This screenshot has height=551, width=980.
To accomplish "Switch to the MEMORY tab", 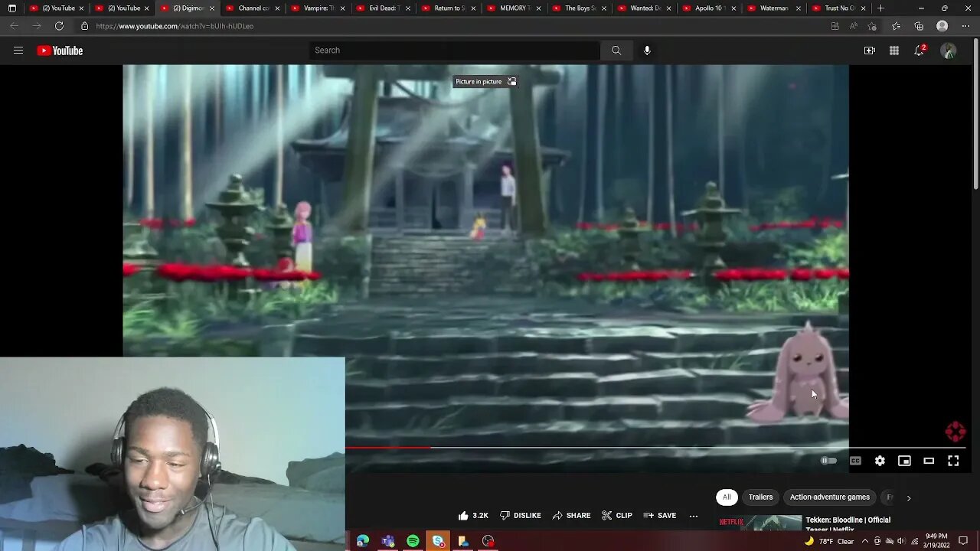I will 514,8.
